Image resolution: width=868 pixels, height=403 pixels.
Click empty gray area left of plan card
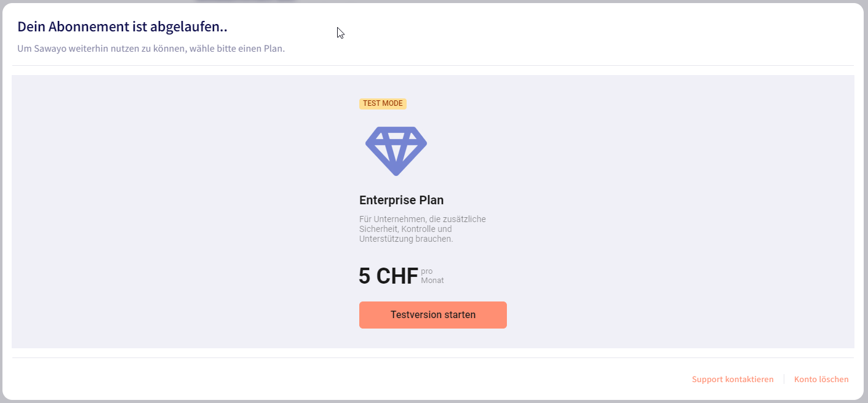tap(185, 212)
